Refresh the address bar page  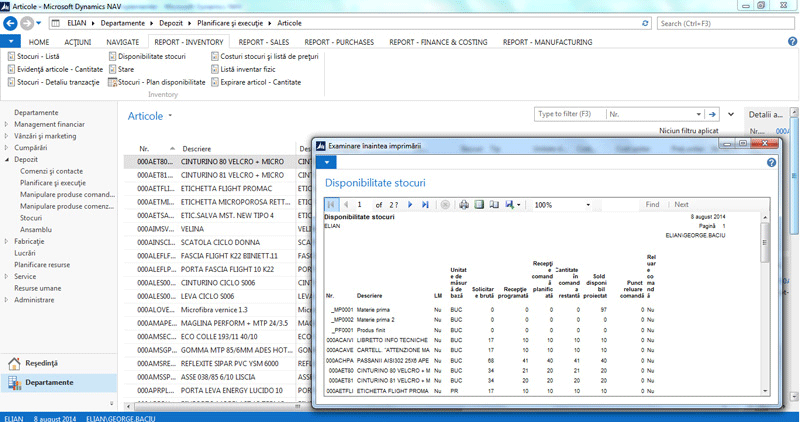(645, 23)
